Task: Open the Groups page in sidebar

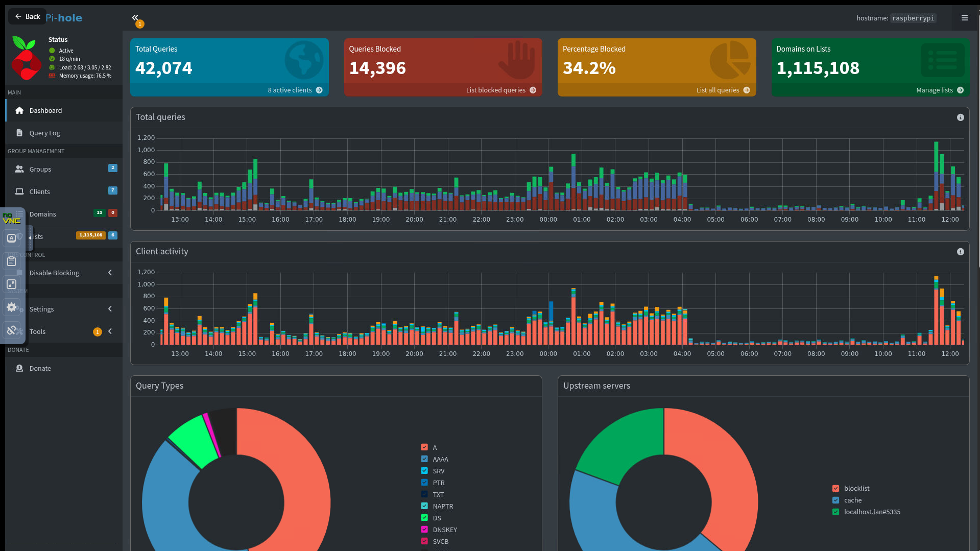Action: click(x=40, y=169)
